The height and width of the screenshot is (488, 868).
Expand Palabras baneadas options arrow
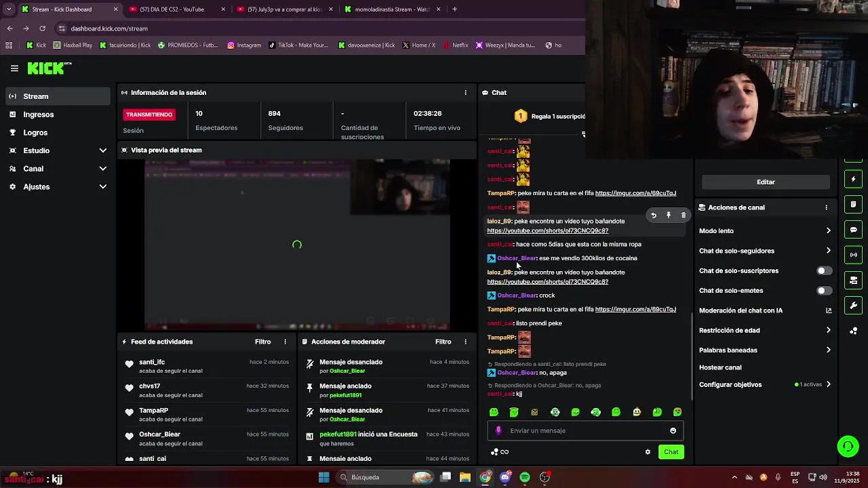click(828, 350)
